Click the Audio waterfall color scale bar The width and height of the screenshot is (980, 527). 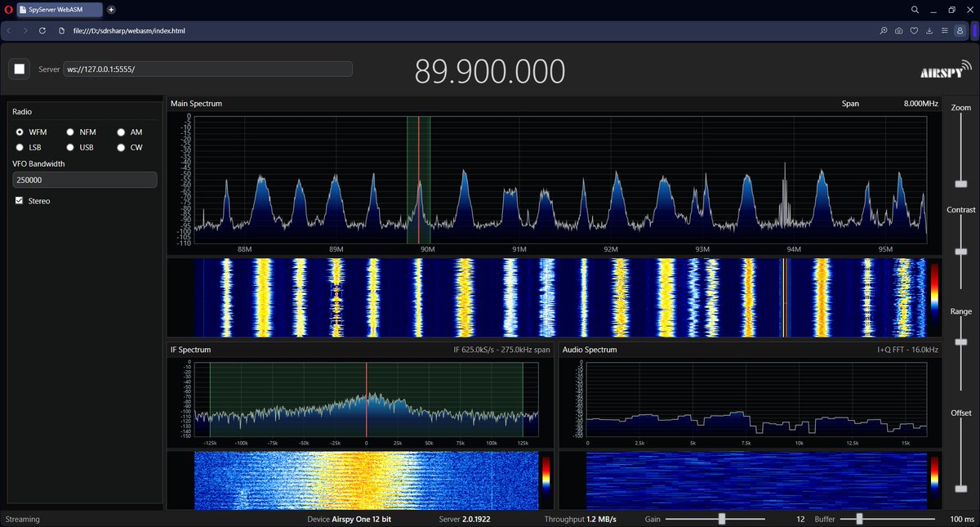click(934, 480)
